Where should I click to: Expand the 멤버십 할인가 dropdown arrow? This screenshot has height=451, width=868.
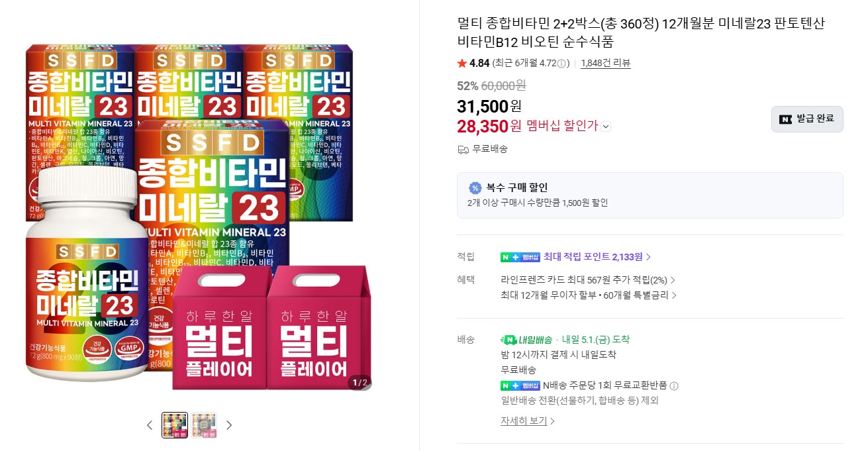606,126
